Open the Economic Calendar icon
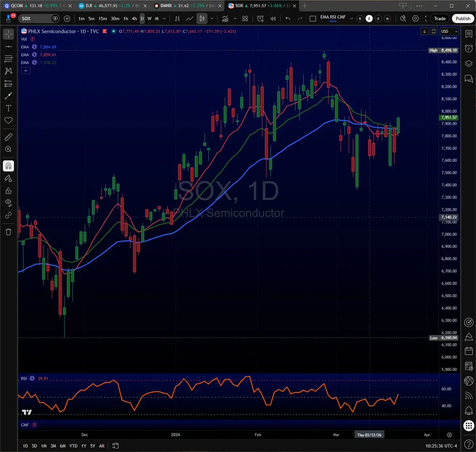Image resolution: width=476 pixels, height=452 pixels. [x=468, y=352]
